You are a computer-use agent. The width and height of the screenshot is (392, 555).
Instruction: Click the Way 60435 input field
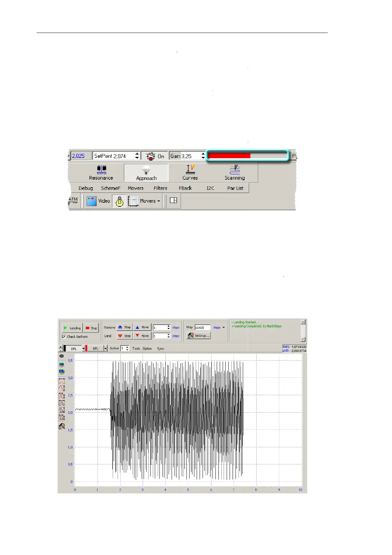pyautogui.click(x=202, y=328)
